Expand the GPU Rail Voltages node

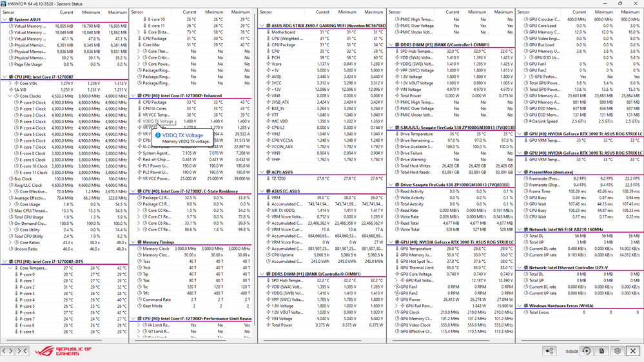(396, 280)
